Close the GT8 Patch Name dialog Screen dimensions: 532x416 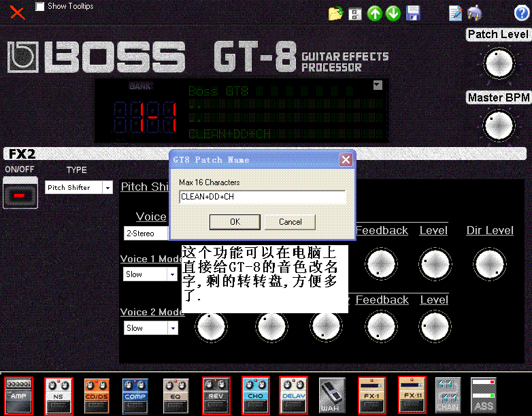tap(346, 160)
